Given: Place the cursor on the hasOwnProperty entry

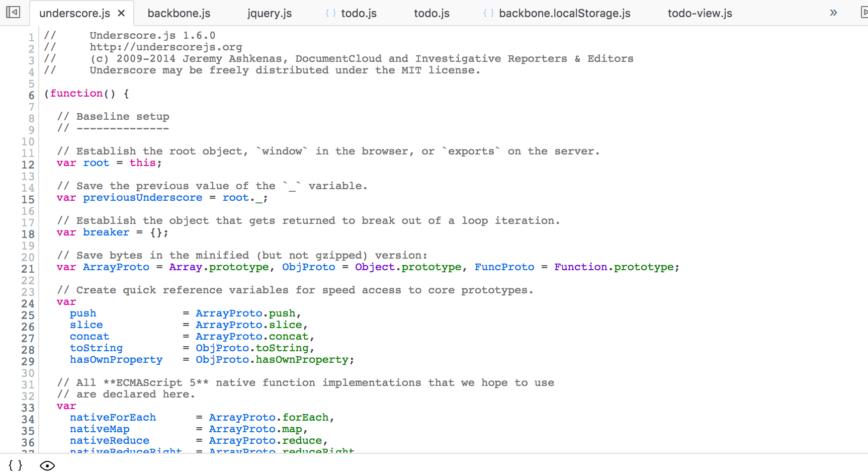Looking at the screenshot, I should [x=116, y=360].
